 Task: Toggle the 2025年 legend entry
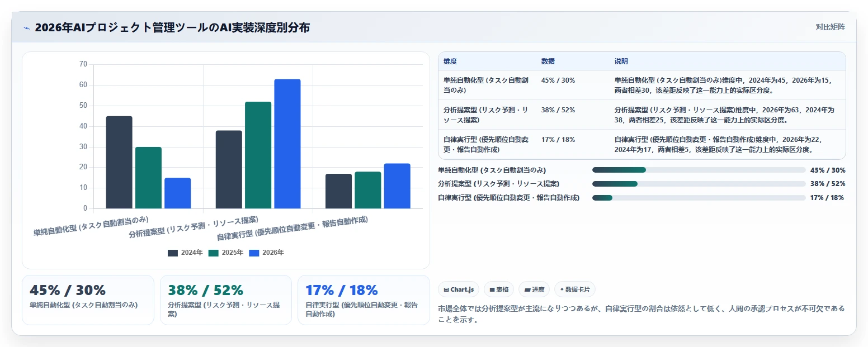pyautogui.click(x=226, y=253)
